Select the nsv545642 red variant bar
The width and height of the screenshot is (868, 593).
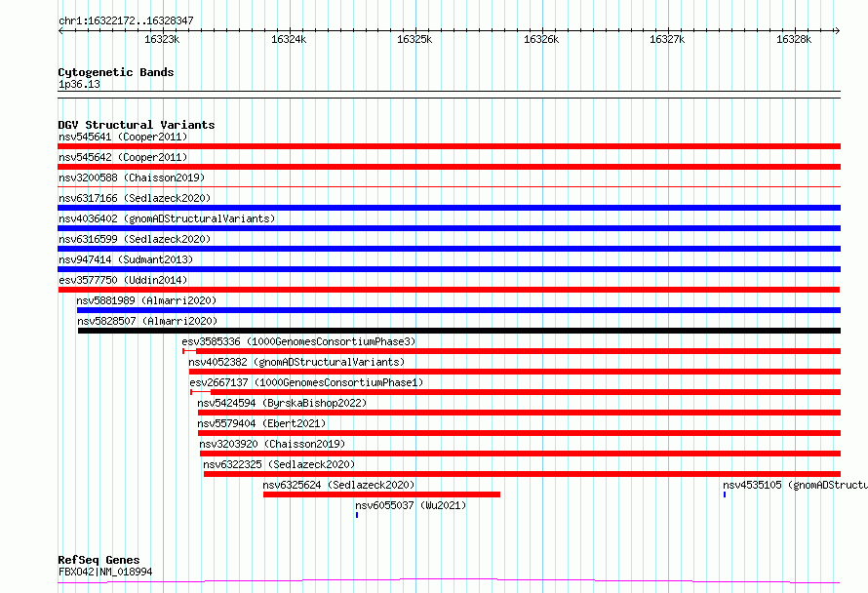pyautogui.click(x=449, y=167)
